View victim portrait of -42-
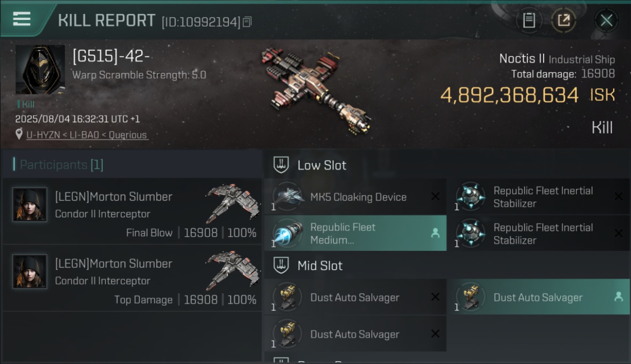 (x=40, y=70)
